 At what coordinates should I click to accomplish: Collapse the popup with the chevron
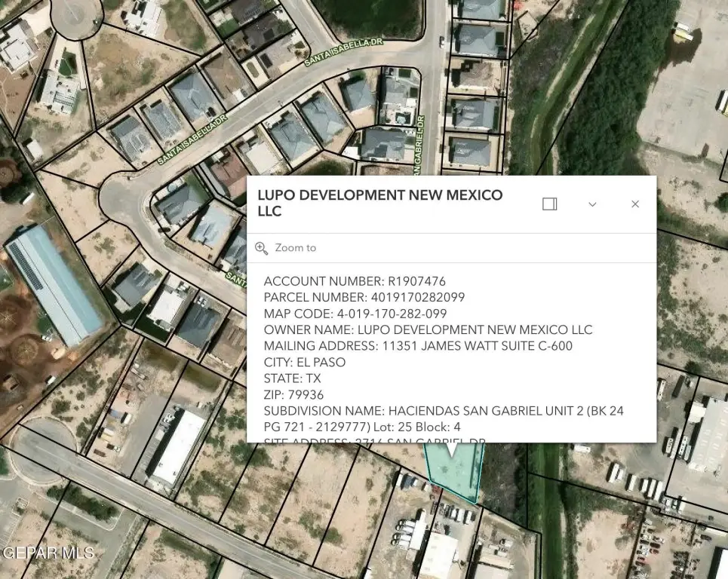pos(592,204)
